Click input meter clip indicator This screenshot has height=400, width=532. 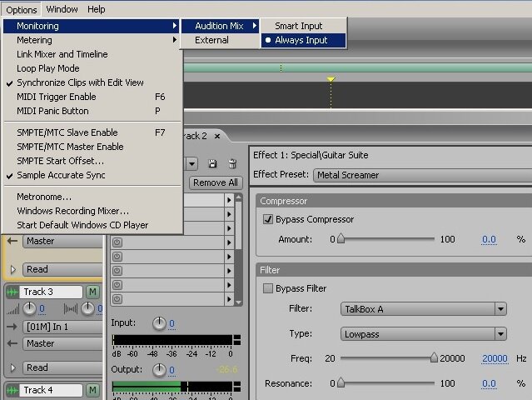point(237,340)
